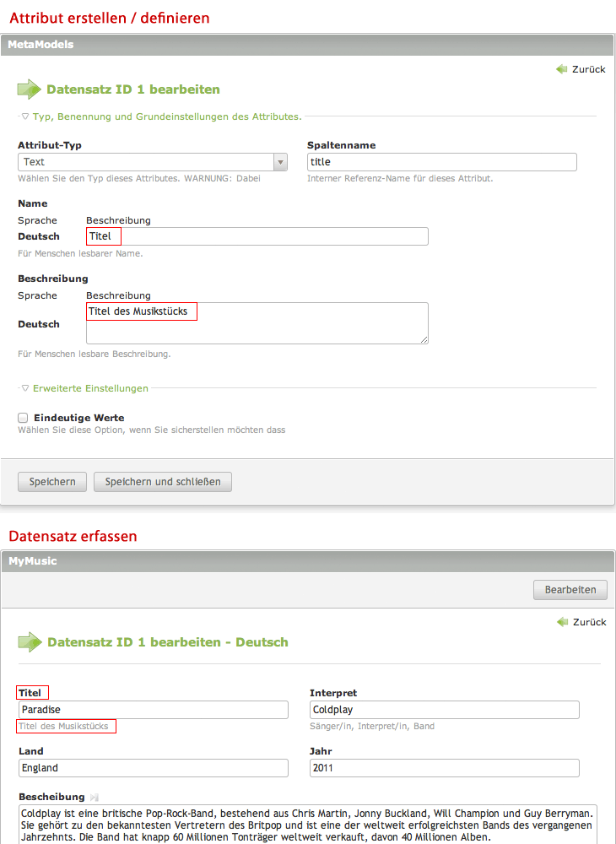
Task: Click the Deutsch Beschreibung textarea
Action: coord(257,324)
